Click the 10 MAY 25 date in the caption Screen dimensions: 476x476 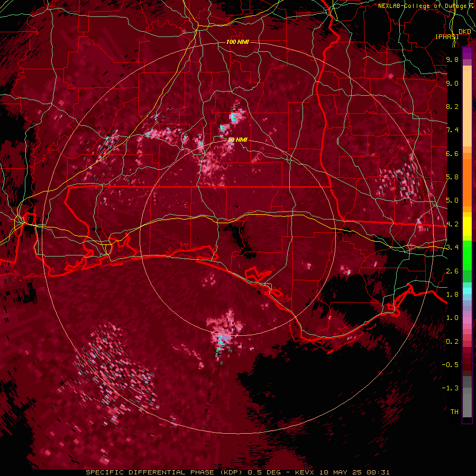[340, 472]
